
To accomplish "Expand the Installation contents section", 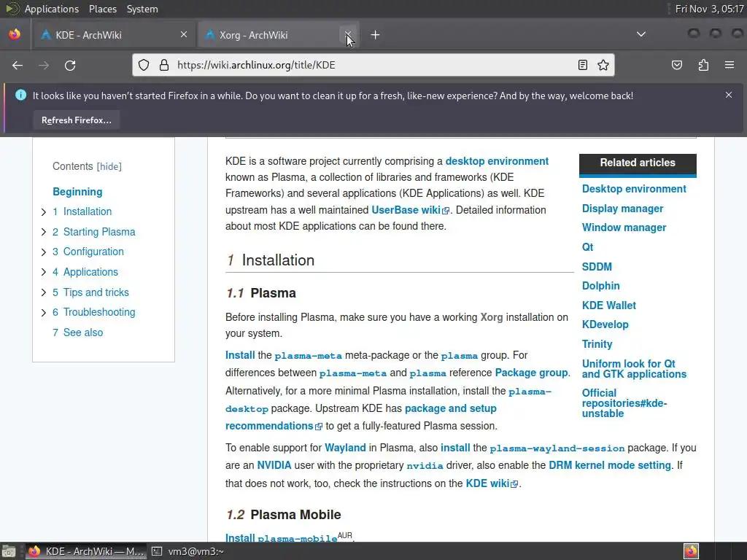I will 43,212.
